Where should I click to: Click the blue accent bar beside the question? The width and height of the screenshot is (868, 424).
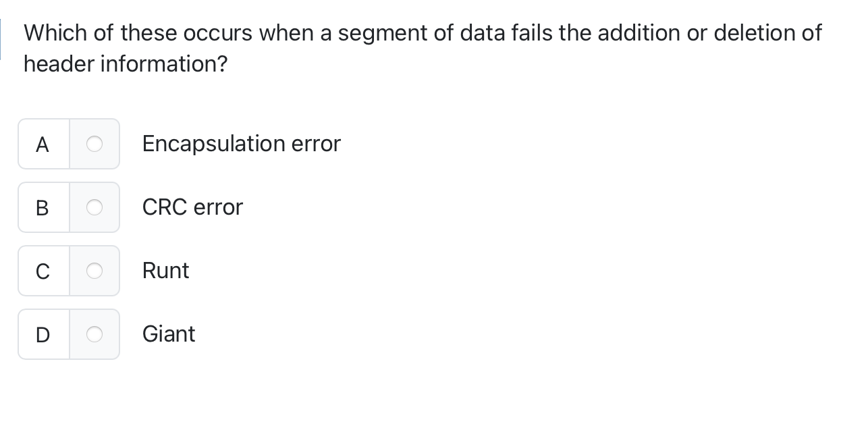click(2, 38)
